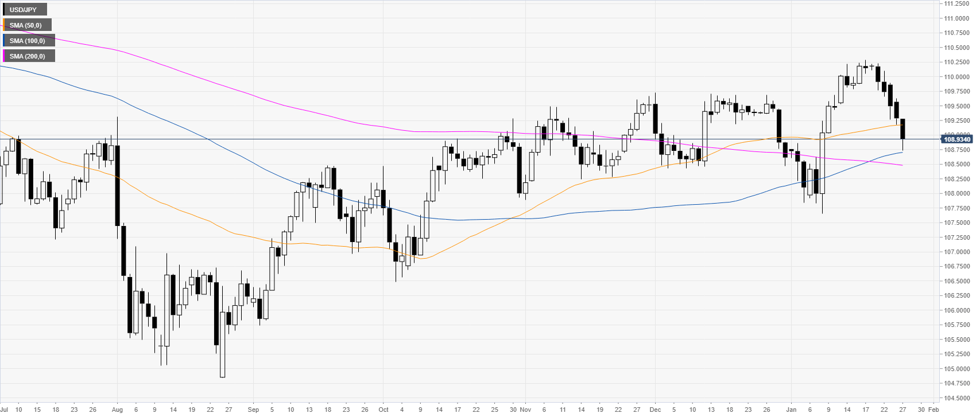980x417 pixels.
Task: Click the 107.0000 price axis label
Action: click(x=956, y=252)
